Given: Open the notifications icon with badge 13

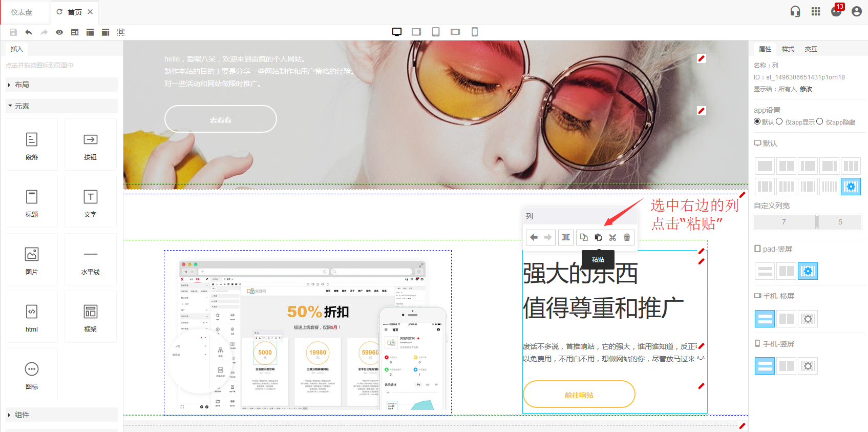Looking at the screenshot, I should click(836, 11).
